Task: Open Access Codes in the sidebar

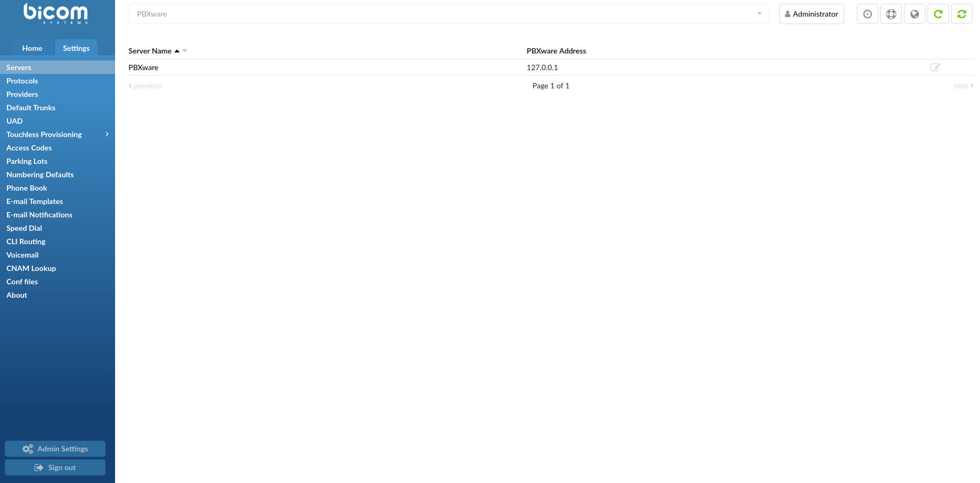Action: tap(57, 148)
